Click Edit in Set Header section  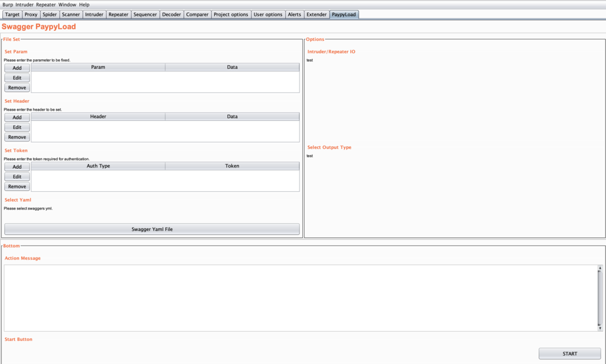click(17, 127)
